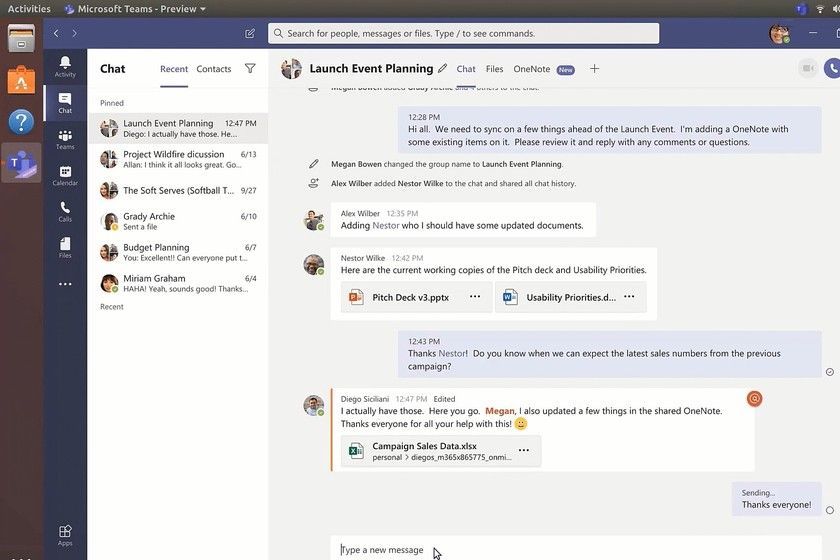Open the Grady Archie chat
Screen dimensions: 840x560
tap(178, 221)
